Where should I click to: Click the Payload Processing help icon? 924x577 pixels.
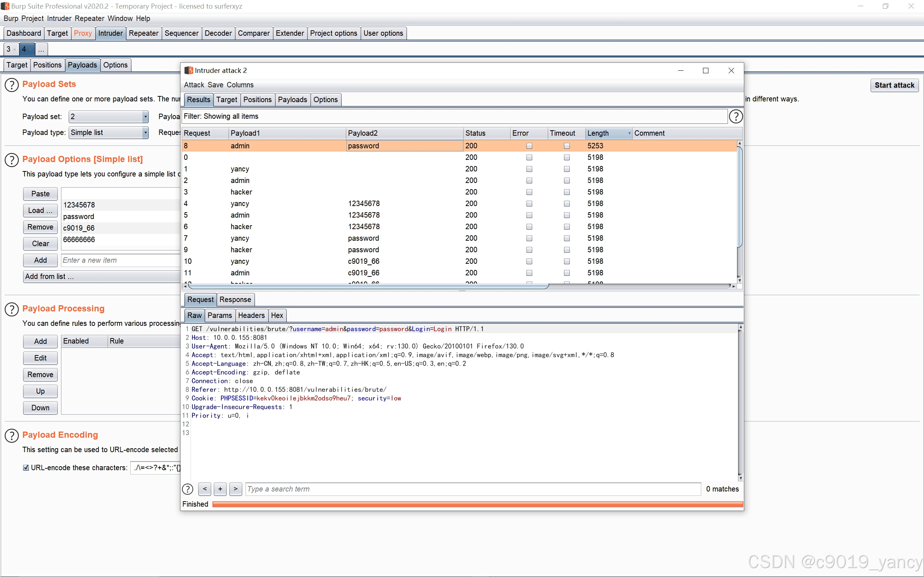click(x=12, y=309)
